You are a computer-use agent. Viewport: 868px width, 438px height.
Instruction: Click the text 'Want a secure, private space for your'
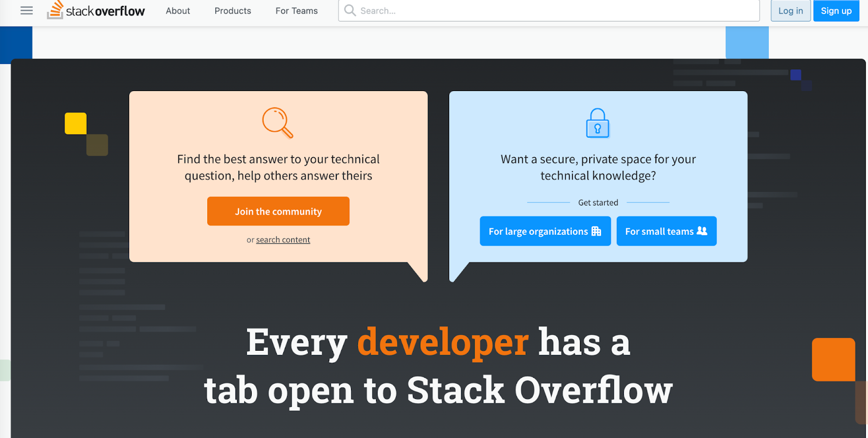click(598, 159)
